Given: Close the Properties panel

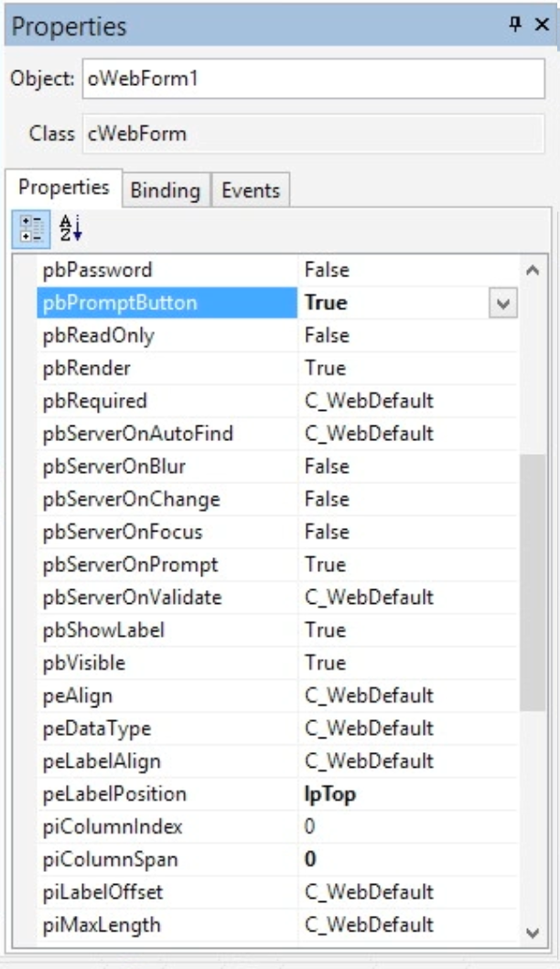Looking at the screenshot, I should point(542,25).
